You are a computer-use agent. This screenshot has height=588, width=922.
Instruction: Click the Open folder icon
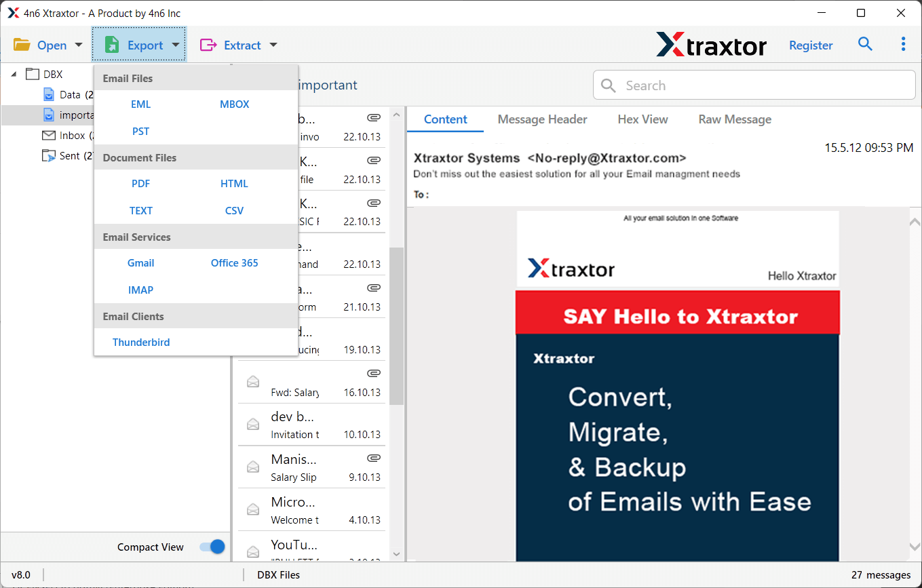point(22,45)
